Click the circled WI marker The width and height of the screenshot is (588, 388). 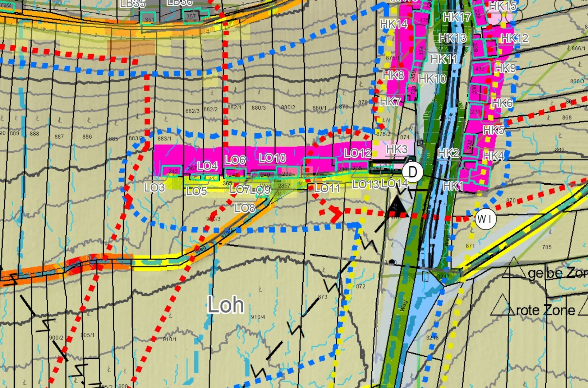click(x=486, y=218)
